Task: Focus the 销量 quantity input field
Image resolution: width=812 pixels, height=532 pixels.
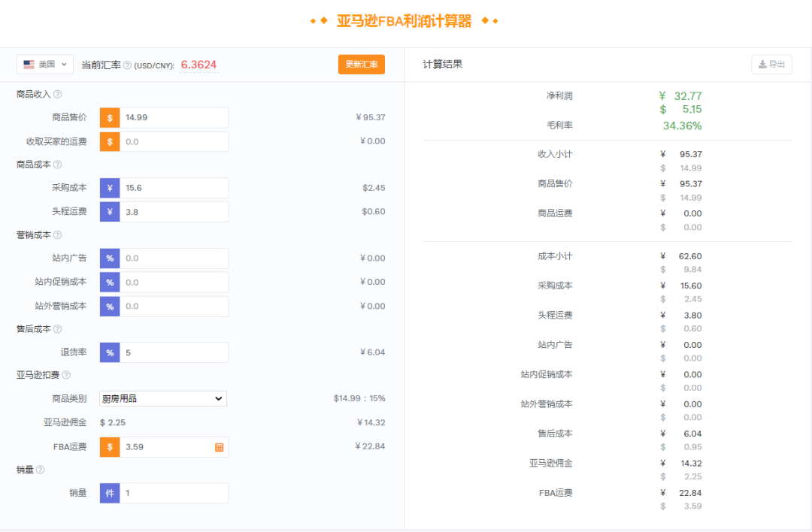Action: [x=174, y=493]
